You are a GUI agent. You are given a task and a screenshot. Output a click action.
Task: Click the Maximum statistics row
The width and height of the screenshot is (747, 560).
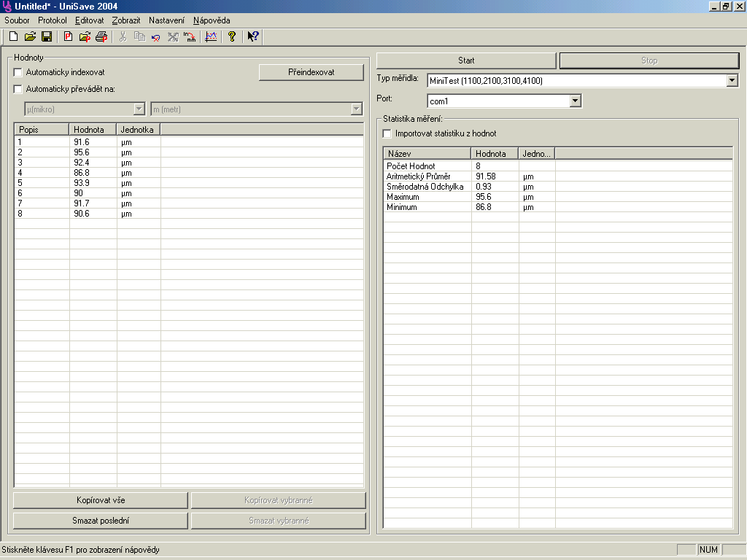(558, 197)
